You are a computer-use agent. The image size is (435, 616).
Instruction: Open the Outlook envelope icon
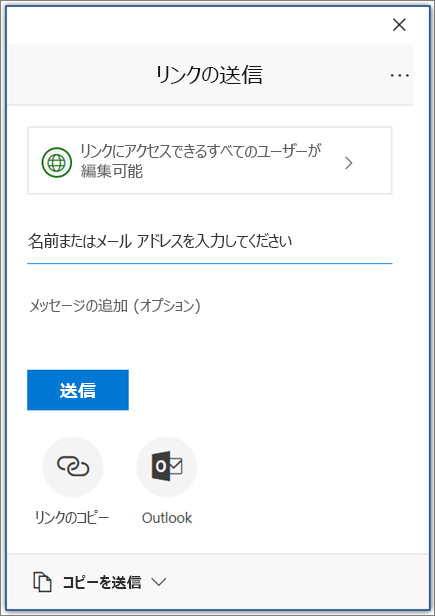point(167,467)
